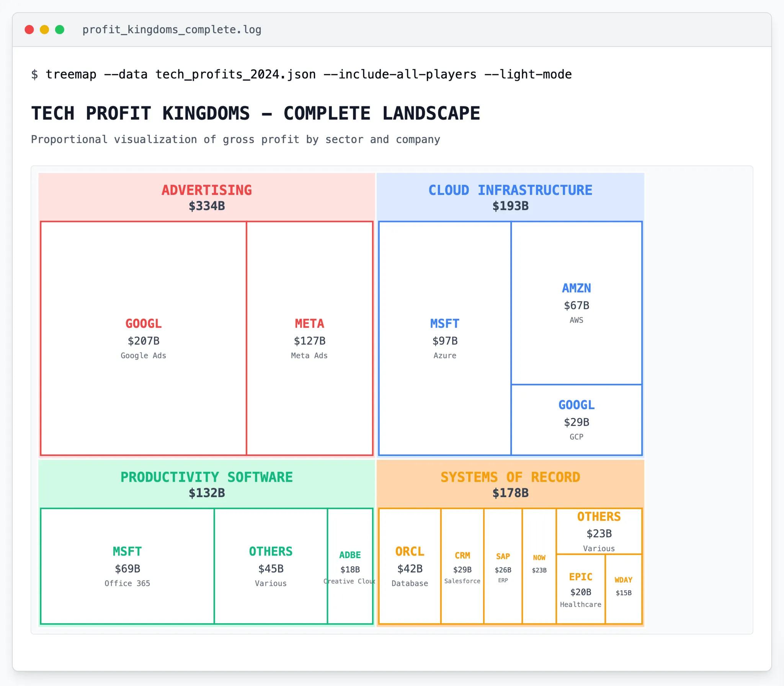Viewport: 784px width, 686px height.
Task: Click the CLOUD INFRASTRUCTURE $193B sector header
Action: tap(510, 197)
